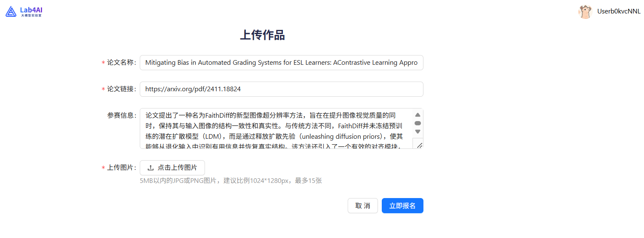Image resolution: width=644 pixels, height=238 pixels.
Task: Click the user avatar picture
Action: pos(585,12)
